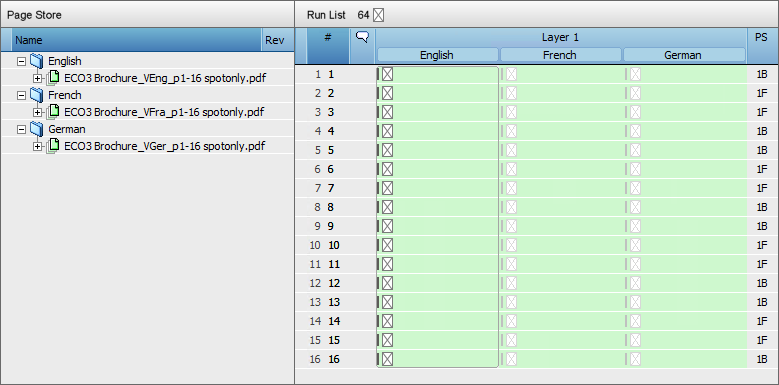Click English page placeholder in row 8
Image resolution: width=779 pixels, height=385 pixels.
click(x=388, y=207)
